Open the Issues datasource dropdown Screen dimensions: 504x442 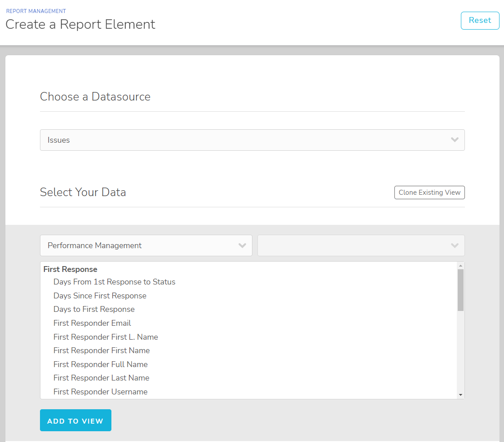[252, 140]
